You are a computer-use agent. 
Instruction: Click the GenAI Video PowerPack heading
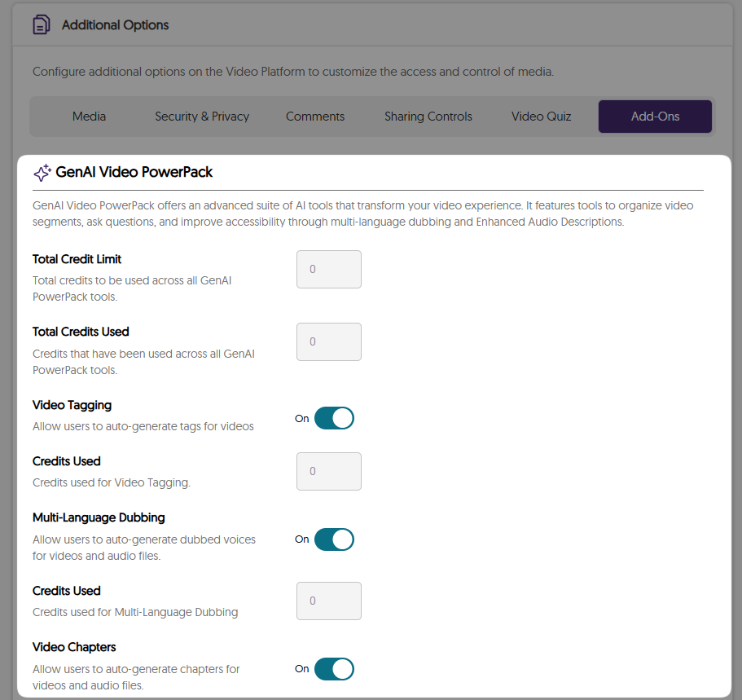(x=134, y=172)
